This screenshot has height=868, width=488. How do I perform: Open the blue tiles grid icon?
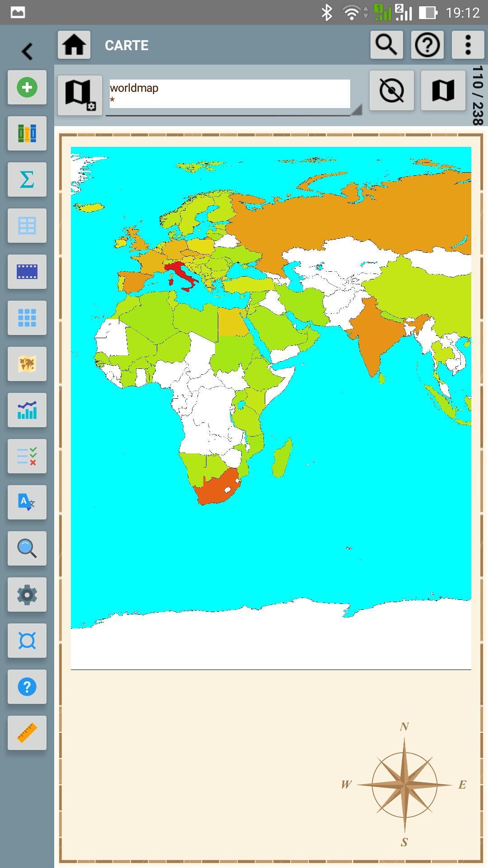[x=27, y=318]
